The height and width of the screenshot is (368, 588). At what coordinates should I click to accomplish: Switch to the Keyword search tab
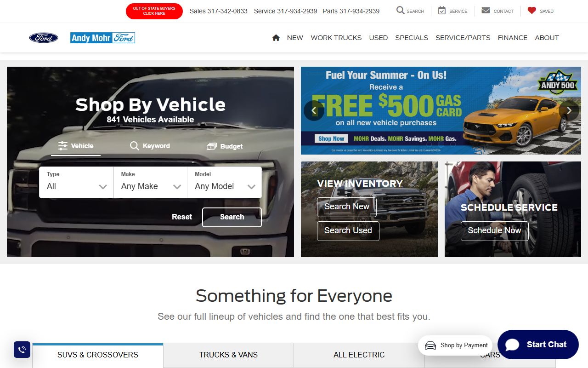[150, 146]
